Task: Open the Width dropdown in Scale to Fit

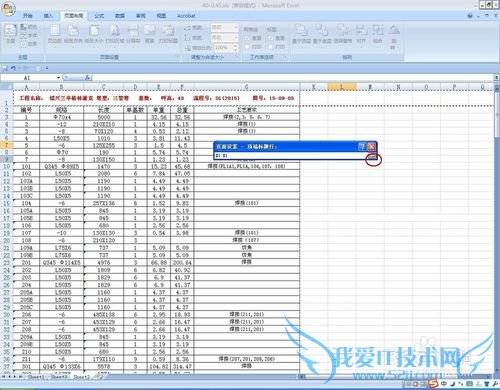Action: click(236, 28)
